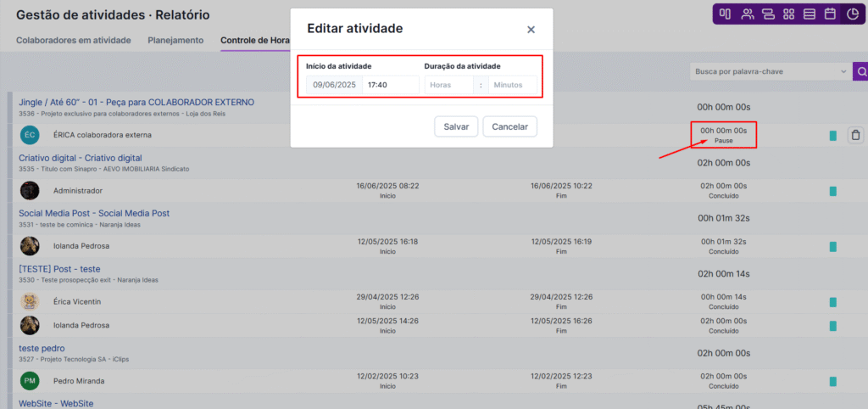Click the 09/06/2025 start date field
The height and width of the screenshot is (409, 868).
334,86
